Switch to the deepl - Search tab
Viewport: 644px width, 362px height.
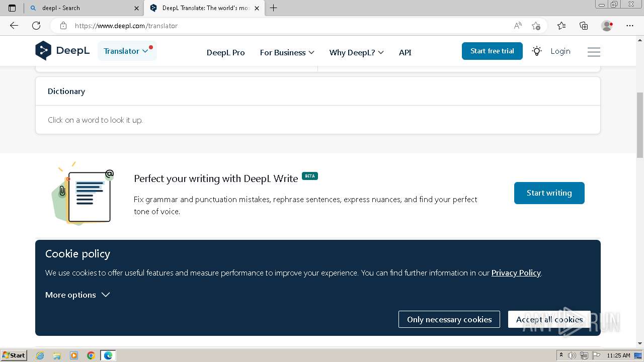[x=83, y=8]
